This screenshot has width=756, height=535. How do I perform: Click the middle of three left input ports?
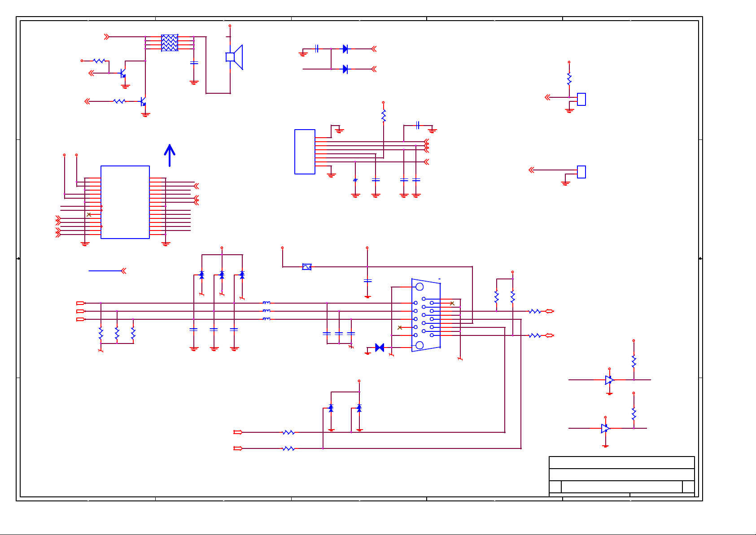[81, 311]
